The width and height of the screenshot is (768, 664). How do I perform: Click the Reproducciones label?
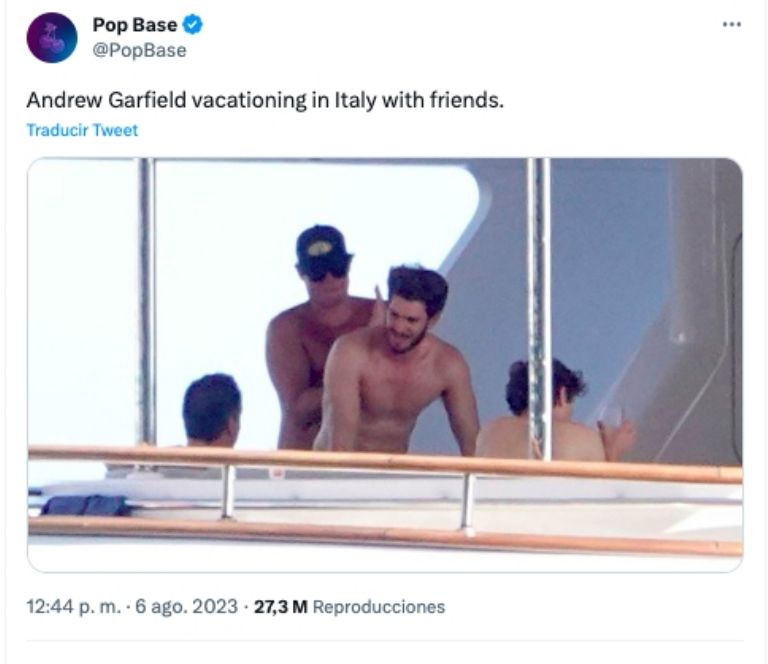379,607
